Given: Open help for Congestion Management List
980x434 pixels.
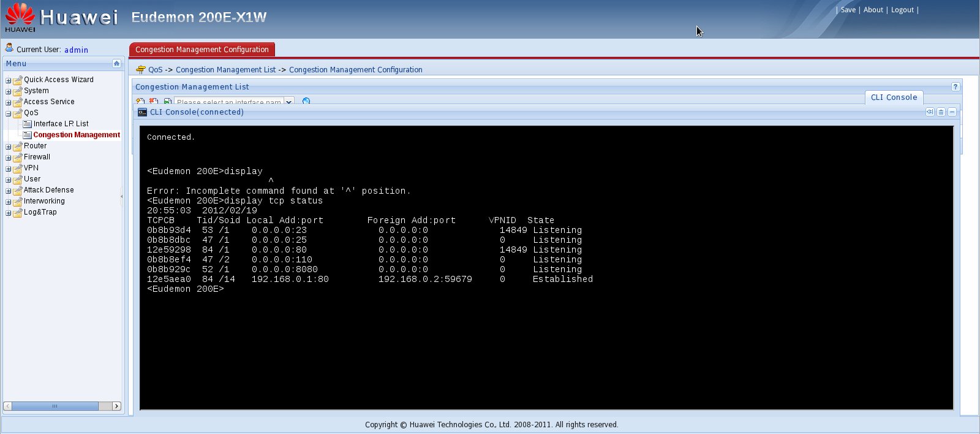Looking at the screenshot, I should [955, 87].
